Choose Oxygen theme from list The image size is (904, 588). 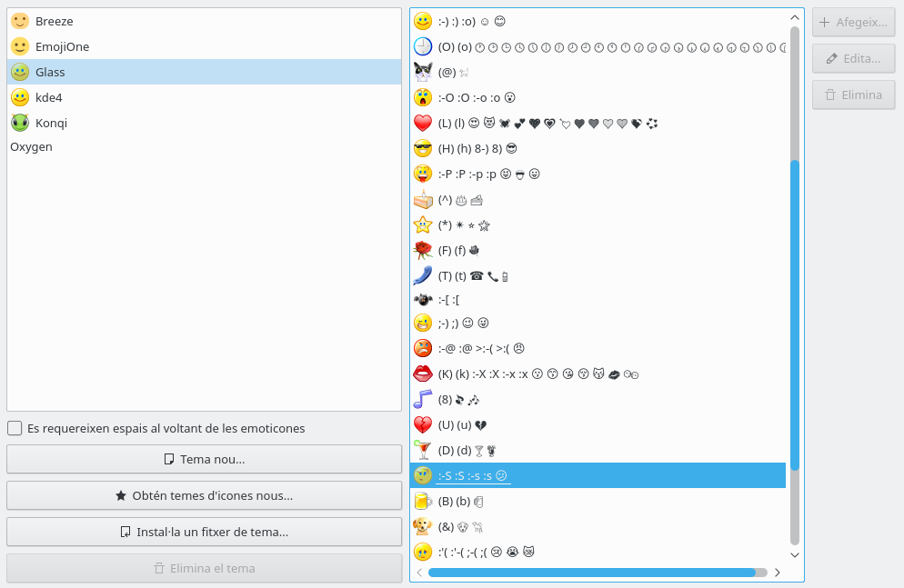coord(31,146)
